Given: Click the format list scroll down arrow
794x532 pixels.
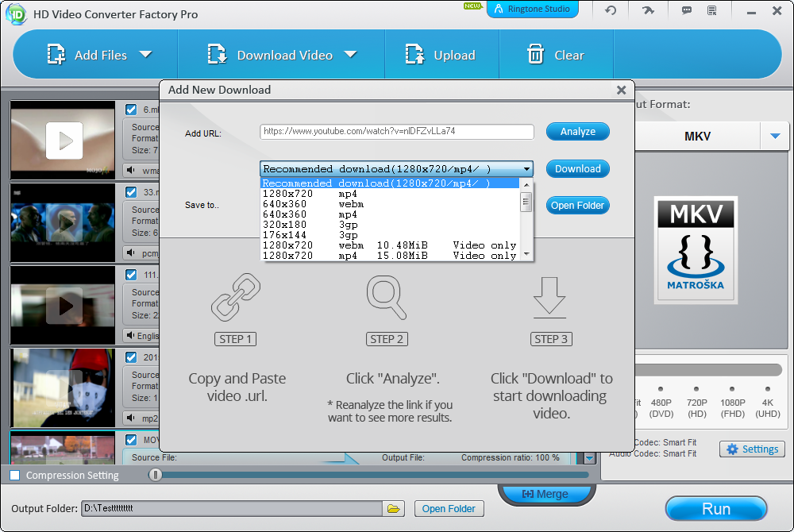Looking at the screenshot, I should point(526,254).
